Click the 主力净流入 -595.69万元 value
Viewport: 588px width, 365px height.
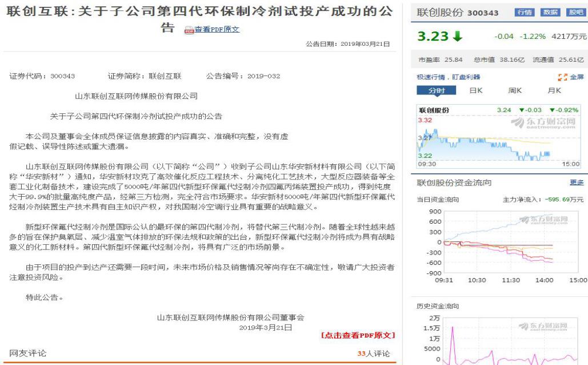click(543, 200)
